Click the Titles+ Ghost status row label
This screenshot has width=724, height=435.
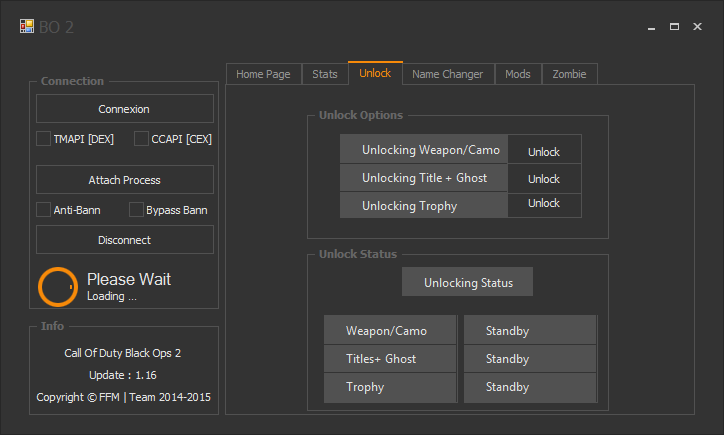[390, 359]
